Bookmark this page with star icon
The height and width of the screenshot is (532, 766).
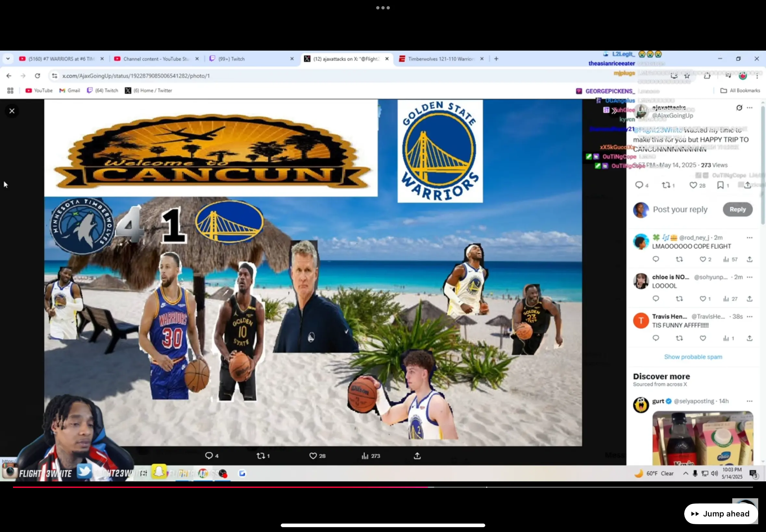(x=687, y=76)
